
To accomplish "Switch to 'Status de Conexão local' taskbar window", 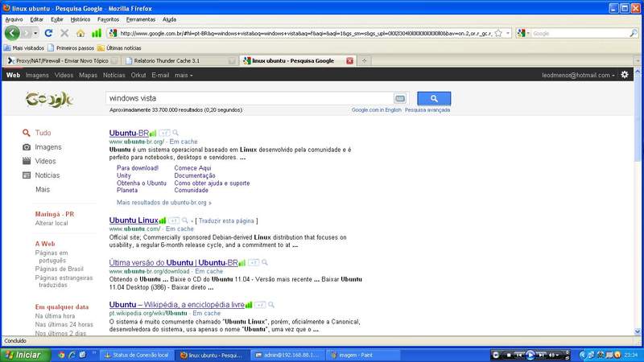I will pos(137,355).
